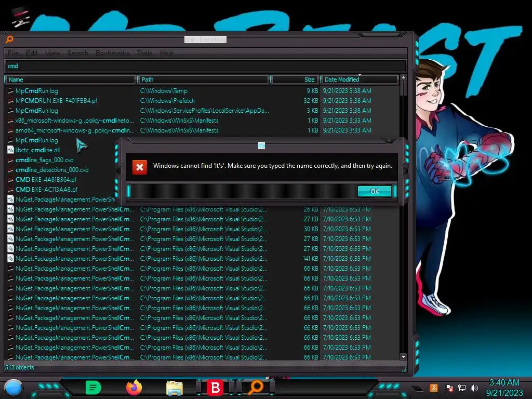Click the 9 KB size cell
This screenshot has height=399, width=532.
coord(312,91)
